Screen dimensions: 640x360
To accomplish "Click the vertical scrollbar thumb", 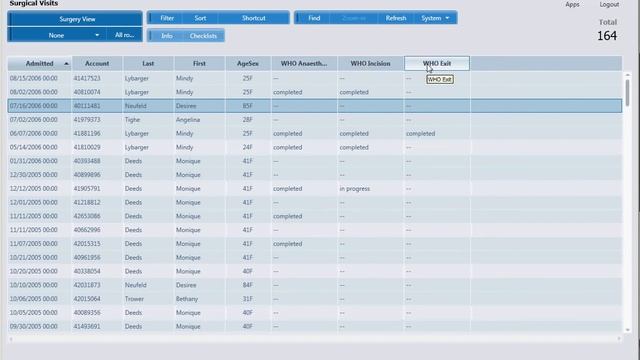I will (627, 93).
